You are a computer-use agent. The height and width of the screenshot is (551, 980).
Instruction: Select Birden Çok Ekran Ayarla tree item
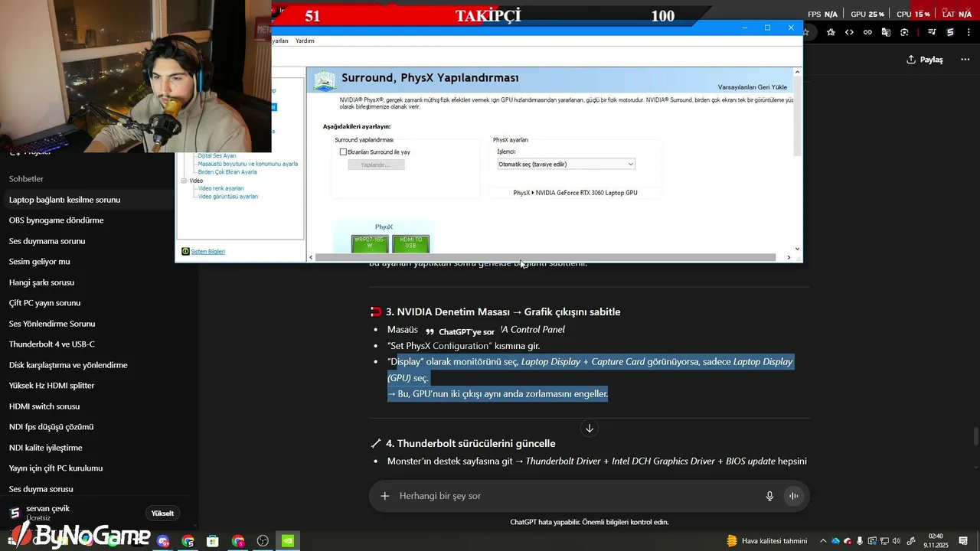click(227, 172)
